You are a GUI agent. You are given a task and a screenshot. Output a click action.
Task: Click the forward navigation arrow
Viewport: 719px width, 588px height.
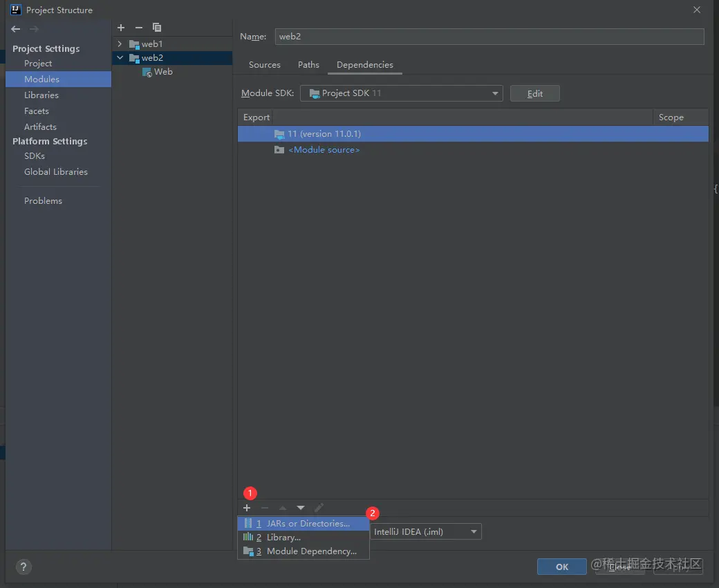click(34, 29)
